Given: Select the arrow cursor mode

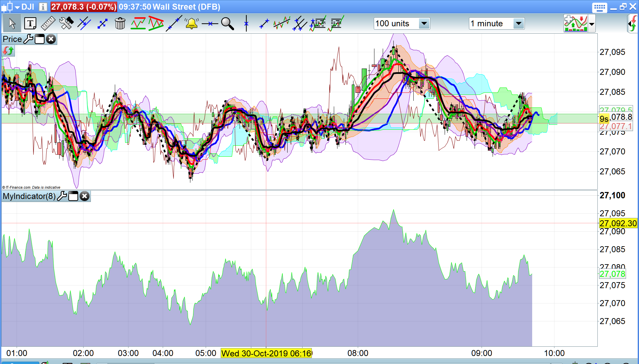Looking at the screenshot, I should (x=12, y=24).
